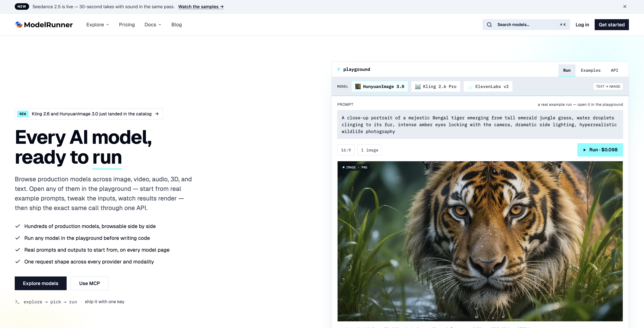Expand the Explore menu
This screenshot has height=328, width=644.
(x=97, y=24)
